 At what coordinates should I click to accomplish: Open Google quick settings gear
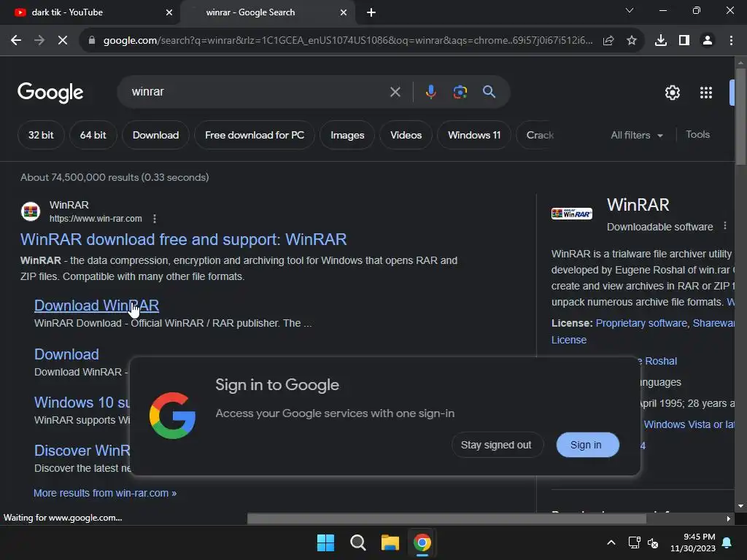[x=672, y=93]
